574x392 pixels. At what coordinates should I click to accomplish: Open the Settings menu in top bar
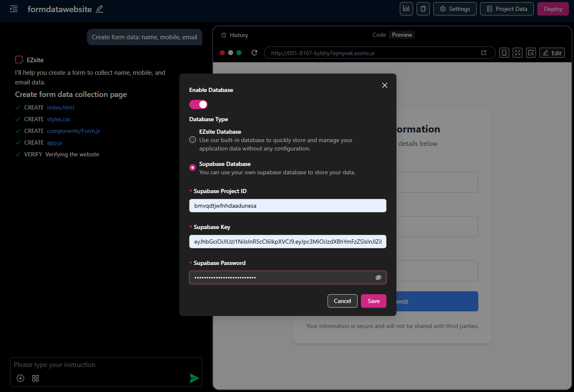[455, 9]
